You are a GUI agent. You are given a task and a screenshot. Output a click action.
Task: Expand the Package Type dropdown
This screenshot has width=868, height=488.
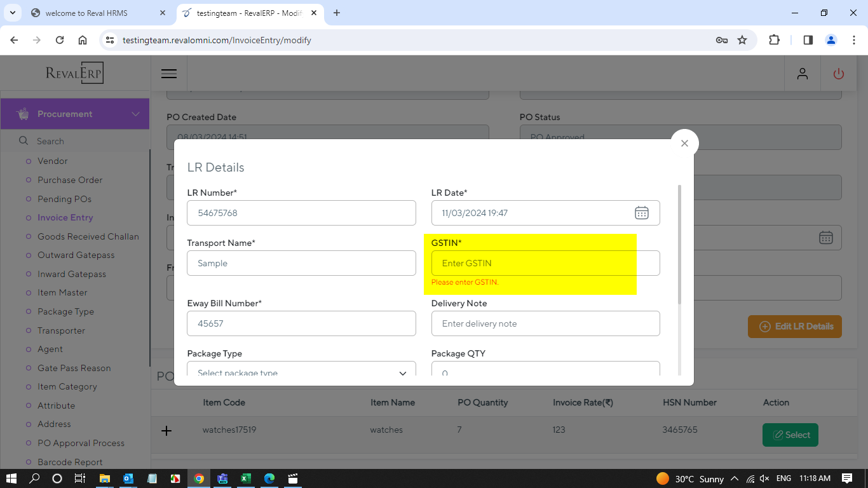tap(301, 370)
